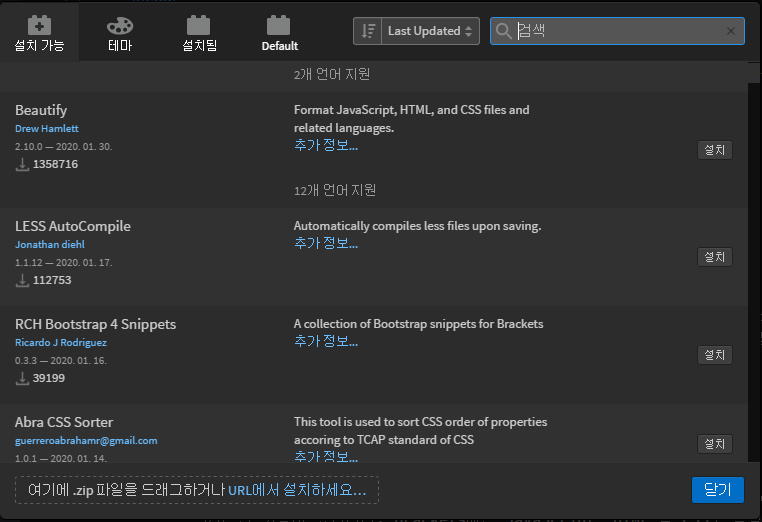
Task: Select the RCH Bootstrap 4 Snippets title
Action: pyautogui.click(x=95, y=324)
